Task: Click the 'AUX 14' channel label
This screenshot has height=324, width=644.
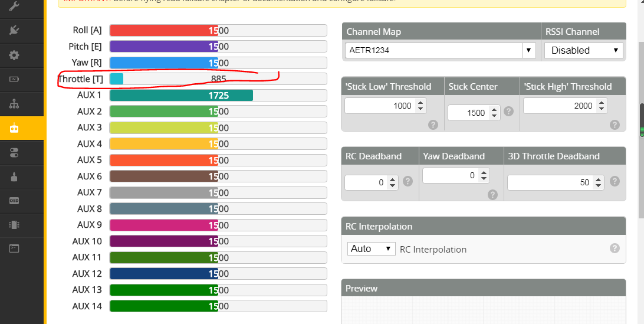Action: pos(87,306)
